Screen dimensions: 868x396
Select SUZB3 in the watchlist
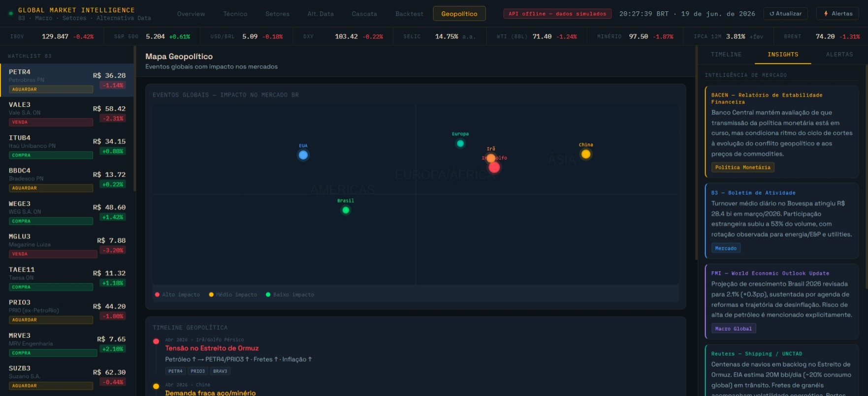point(67,377)
